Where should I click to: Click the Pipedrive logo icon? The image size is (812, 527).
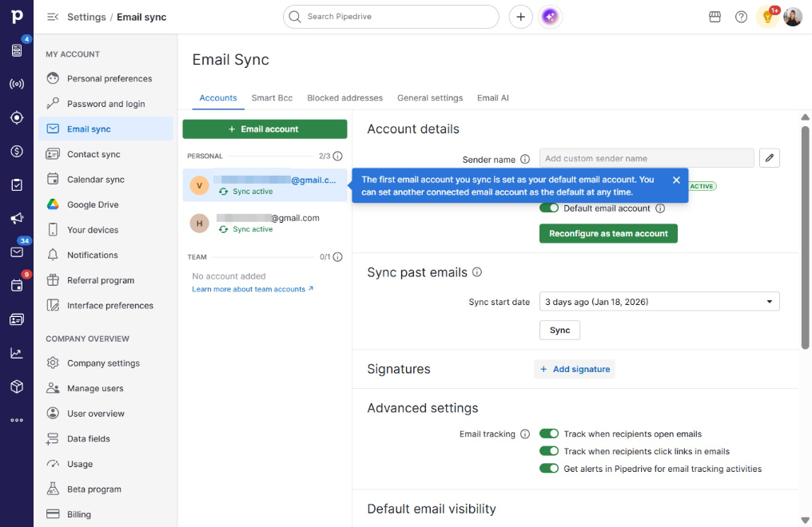[17, 17]
